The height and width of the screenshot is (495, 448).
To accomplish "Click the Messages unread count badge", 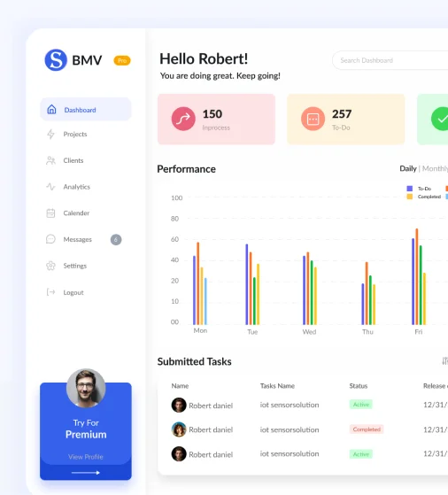I will point(116,240).
